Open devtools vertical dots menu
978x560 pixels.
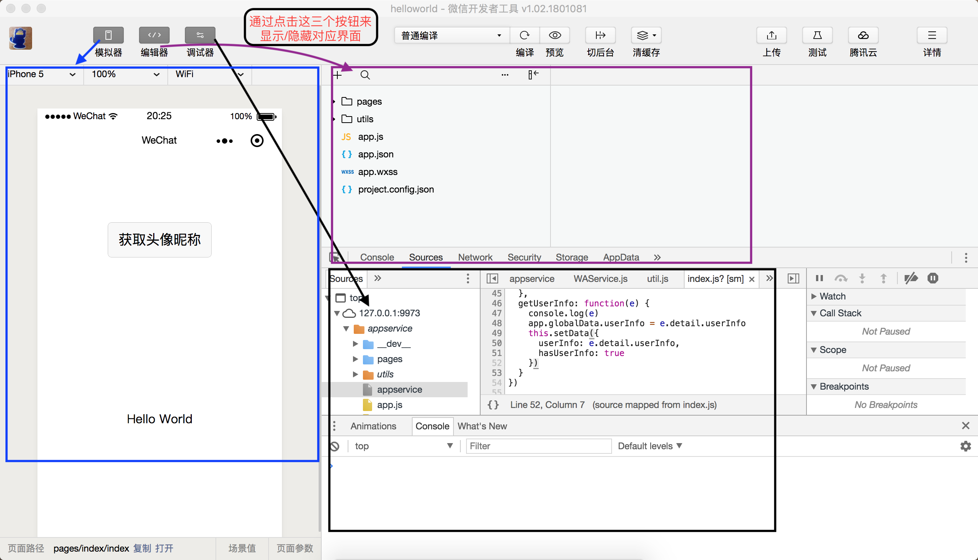point(966,258)
